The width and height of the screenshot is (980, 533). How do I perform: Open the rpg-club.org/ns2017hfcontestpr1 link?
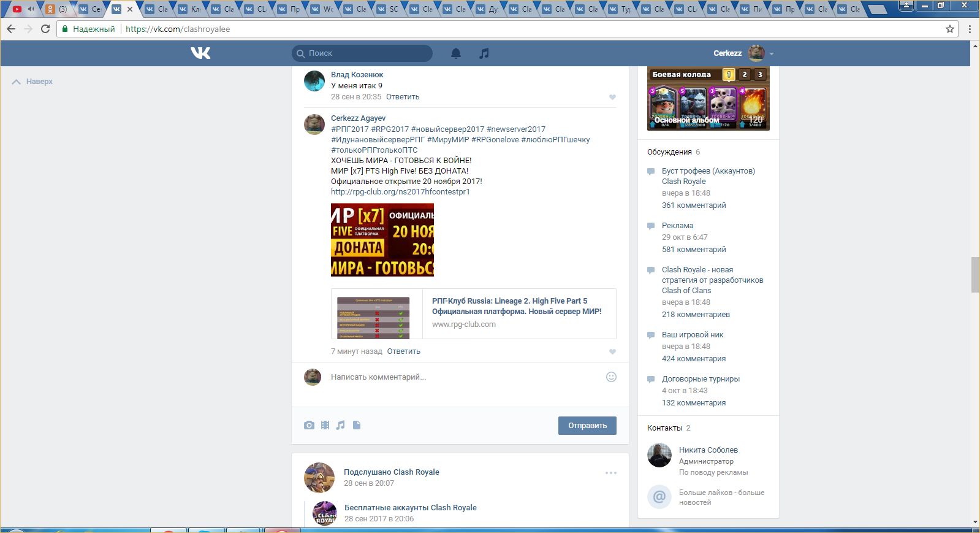click(x=400, y=192)
